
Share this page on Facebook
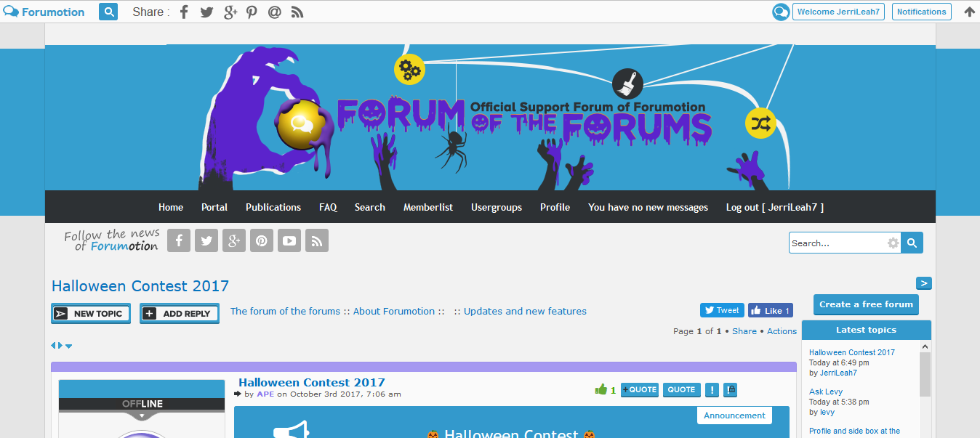(x=184, y=12)
